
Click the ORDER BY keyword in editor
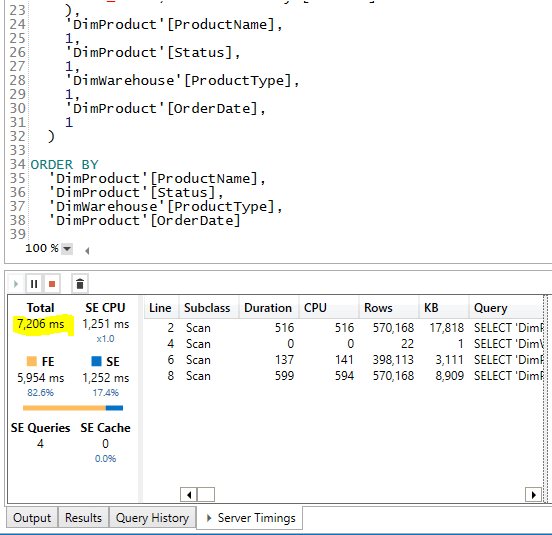coord(64,164)
